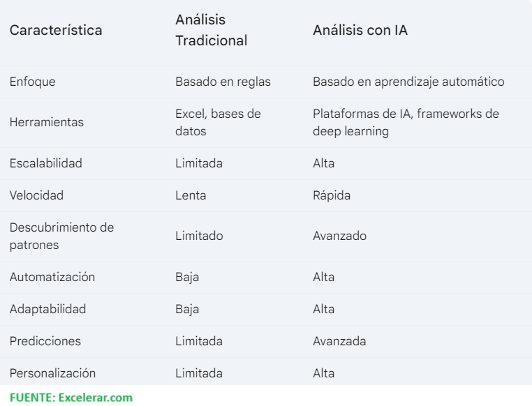The width and height of the screenshot is (532, 406).
Task: Select the Característica column header
Action: pos(56,31)
